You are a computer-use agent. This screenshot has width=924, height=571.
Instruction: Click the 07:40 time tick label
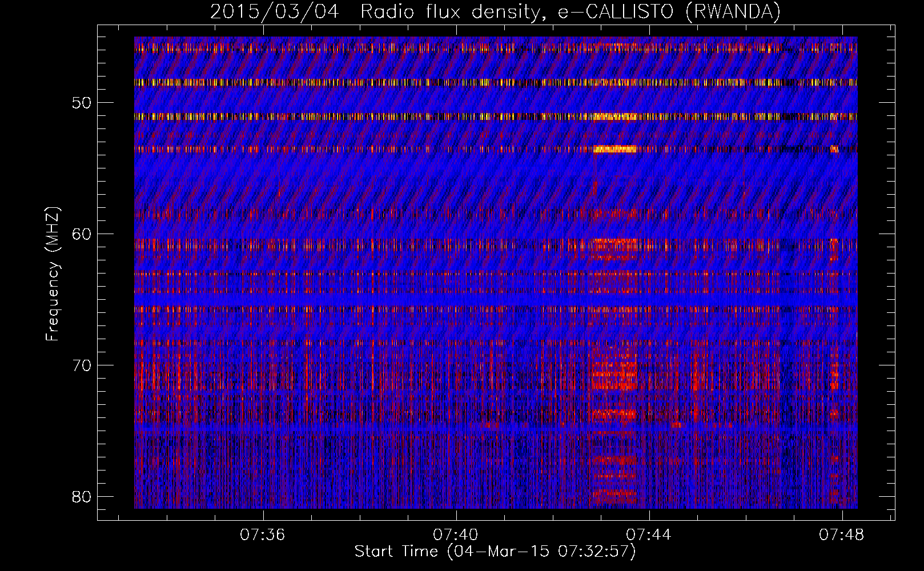tap(455, 535)
